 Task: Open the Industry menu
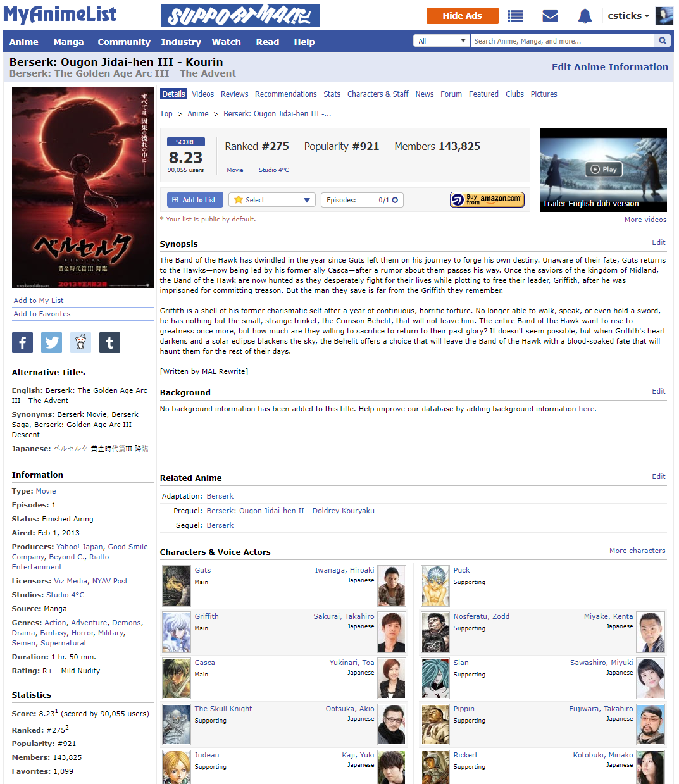(181, 42)
